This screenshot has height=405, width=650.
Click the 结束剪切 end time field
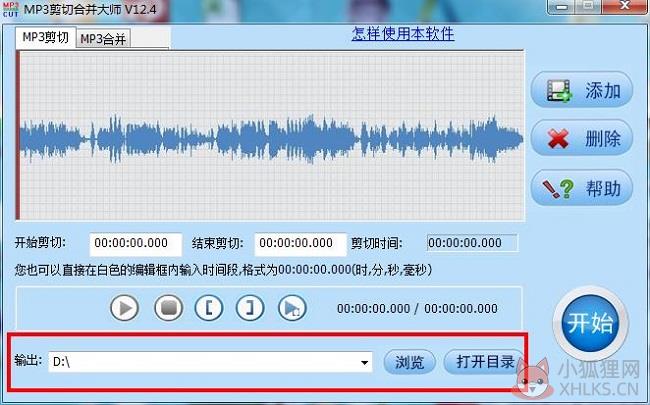click(301, 244)
